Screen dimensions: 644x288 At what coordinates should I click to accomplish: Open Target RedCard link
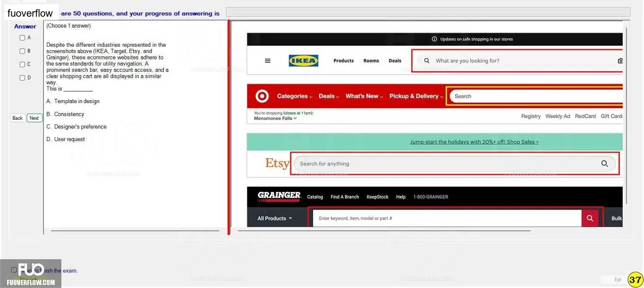click(x=586, y=116)
